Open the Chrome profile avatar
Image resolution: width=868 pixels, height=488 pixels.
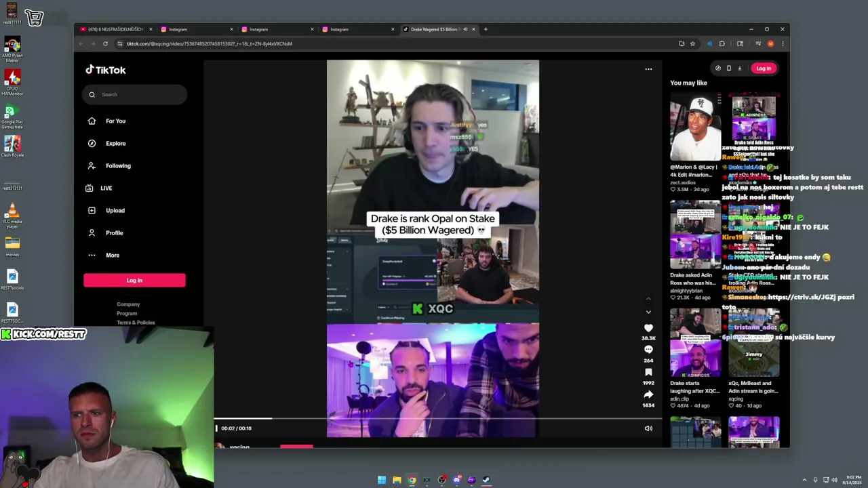770,43
